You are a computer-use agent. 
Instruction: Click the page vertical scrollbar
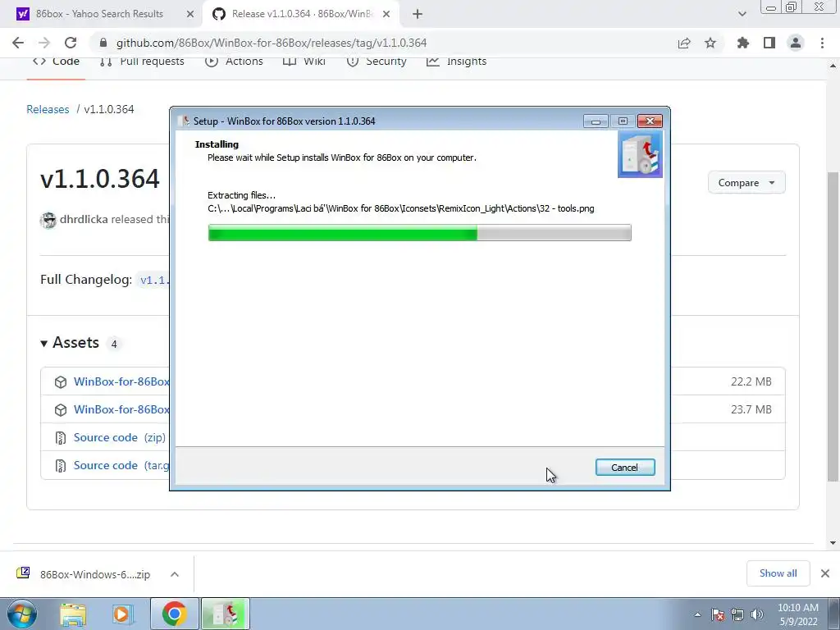[x=833, y=326]
